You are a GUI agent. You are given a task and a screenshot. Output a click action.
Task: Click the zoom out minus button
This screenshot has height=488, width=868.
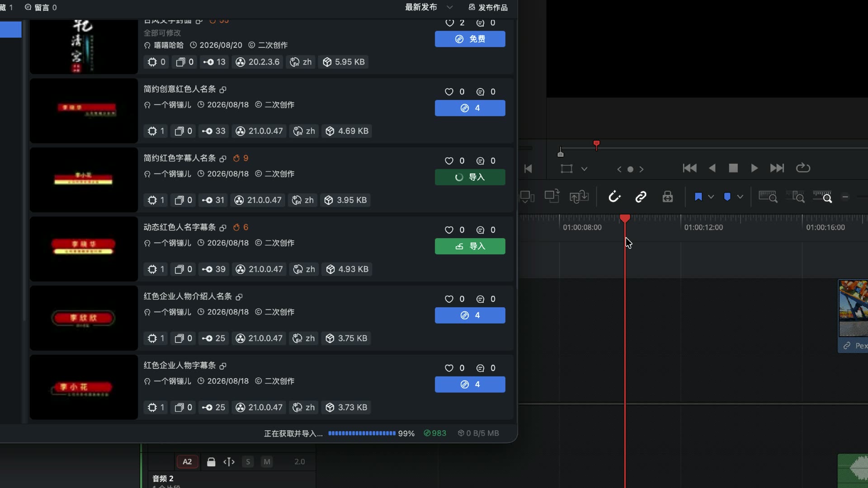845,197
